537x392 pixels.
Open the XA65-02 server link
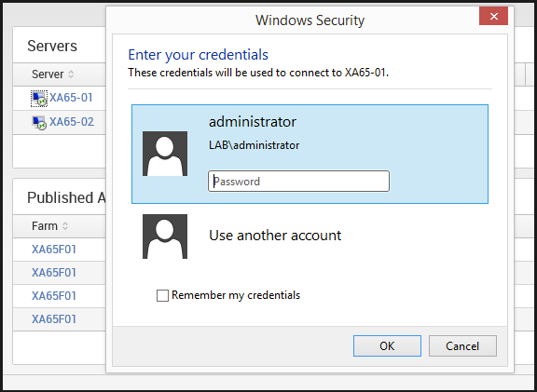[72, 122]
